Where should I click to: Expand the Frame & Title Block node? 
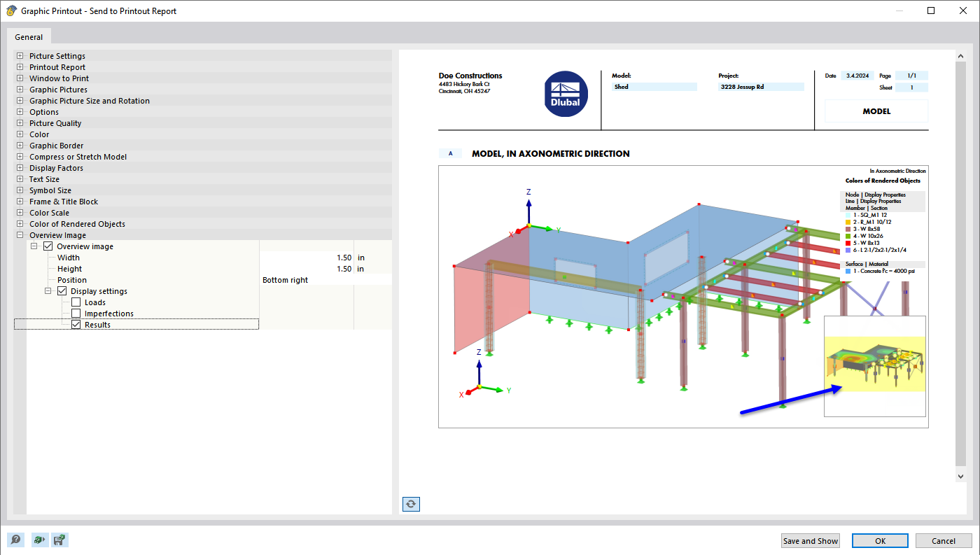coord(19,201)
